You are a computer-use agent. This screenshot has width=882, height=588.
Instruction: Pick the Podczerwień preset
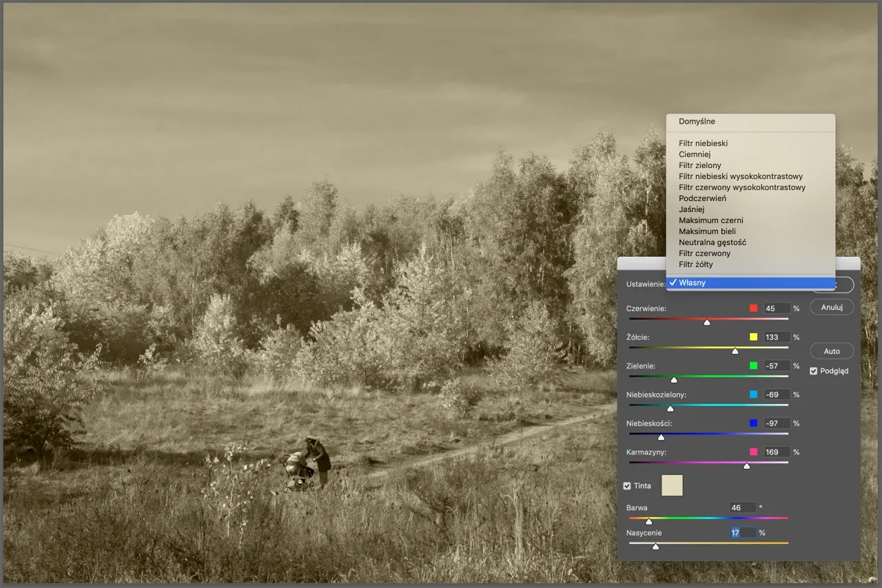702,198
